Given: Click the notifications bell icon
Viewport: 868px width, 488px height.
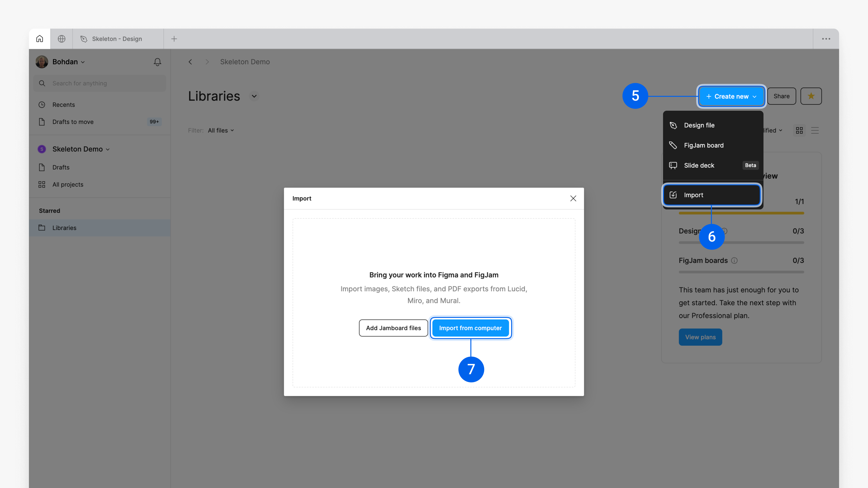Looking at the screenshot, I should 157,62.
